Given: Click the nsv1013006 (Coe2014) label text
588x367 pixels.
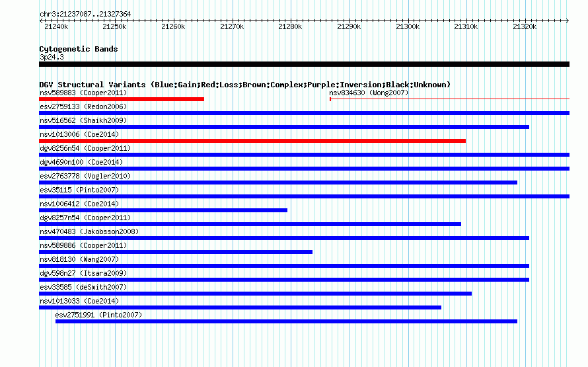Looking at the screenshot, I should tap(79, 134).
